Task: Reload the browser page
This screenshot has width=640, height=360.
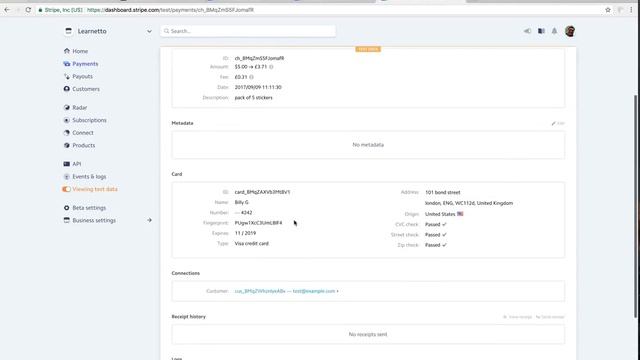Action: pos(28,10)
